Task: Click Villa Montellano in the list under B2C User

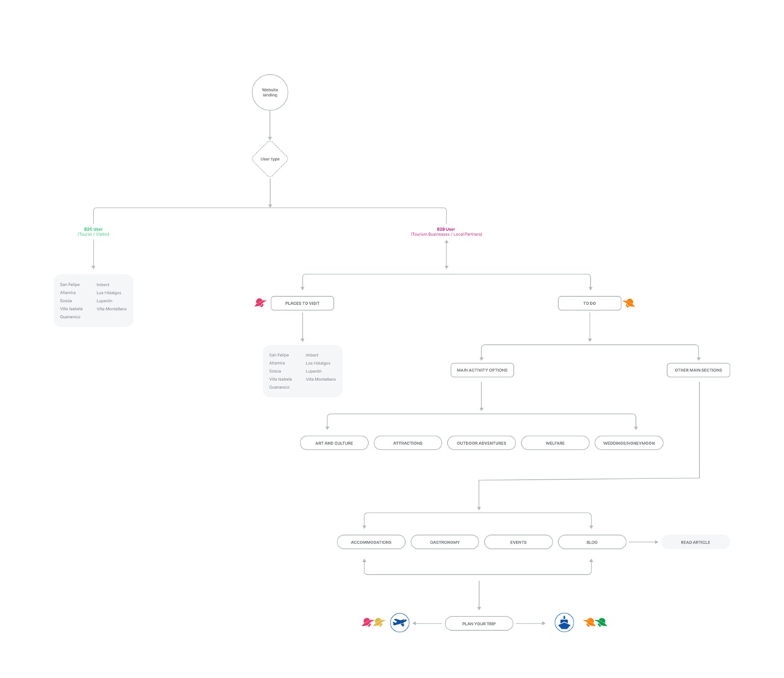Action: (x=112, y=309)
